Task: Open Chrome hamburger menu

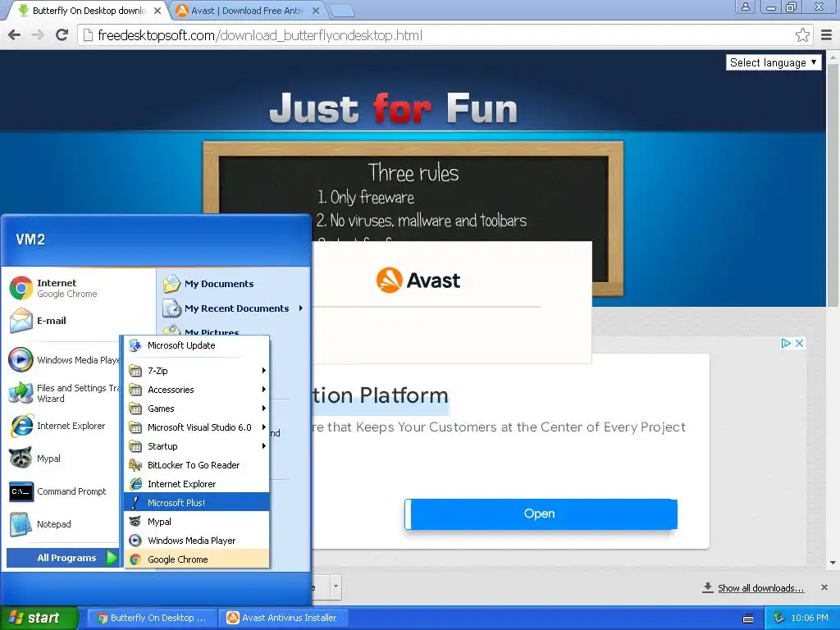Action: (826, 35)
